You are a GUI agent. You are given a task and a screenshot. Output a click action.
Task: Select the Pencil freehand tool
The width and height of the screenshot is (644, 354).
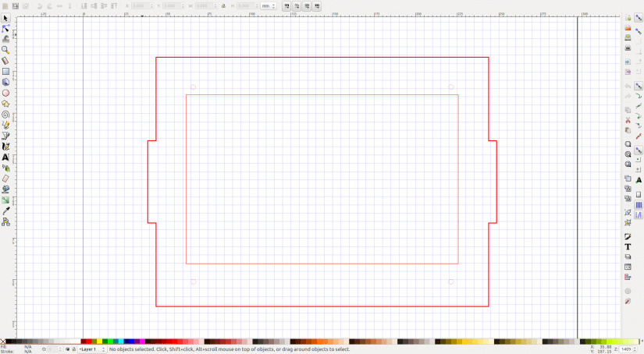pos(5,125)
